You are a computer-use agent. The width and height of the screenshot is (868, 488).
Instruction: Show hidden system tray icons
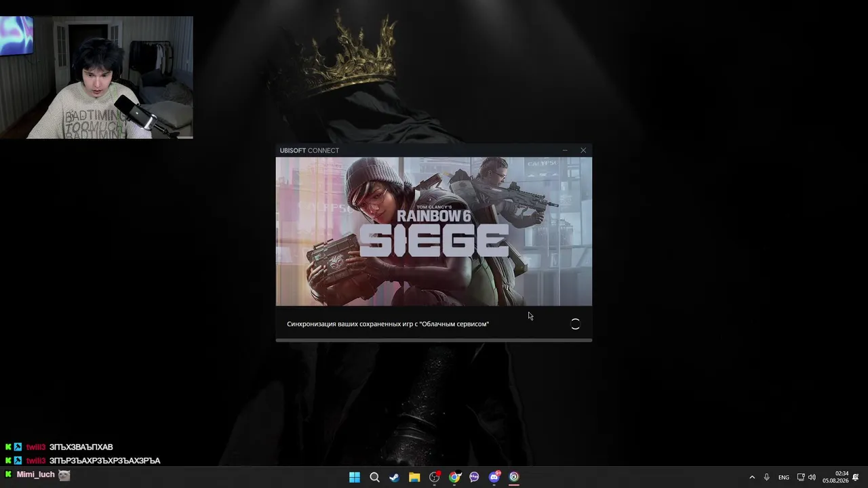coord(751,477)
